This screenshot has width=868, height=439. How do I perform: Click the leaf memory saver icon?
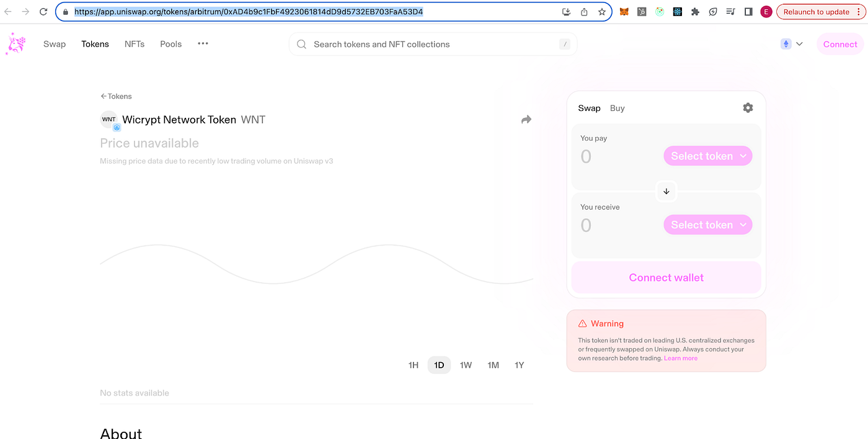point(713,12)
